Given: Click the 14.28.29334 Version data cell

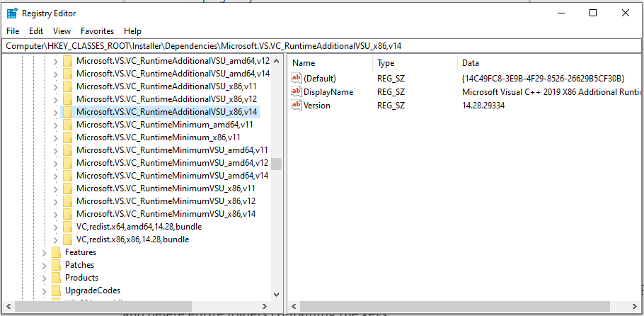Looking at the screenshot, I should pos(483,106).
